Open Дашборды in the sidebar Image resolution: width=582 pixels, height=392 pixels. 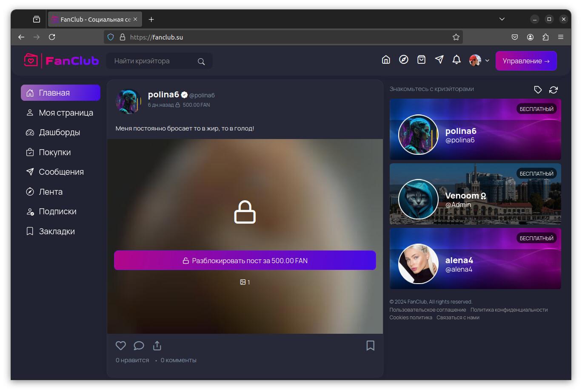60,132
